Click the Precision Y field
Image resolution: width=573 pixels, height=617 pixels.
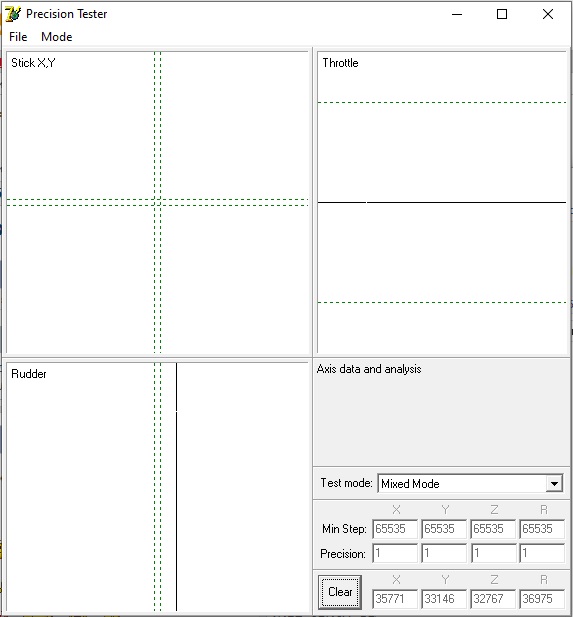(444, 553)
